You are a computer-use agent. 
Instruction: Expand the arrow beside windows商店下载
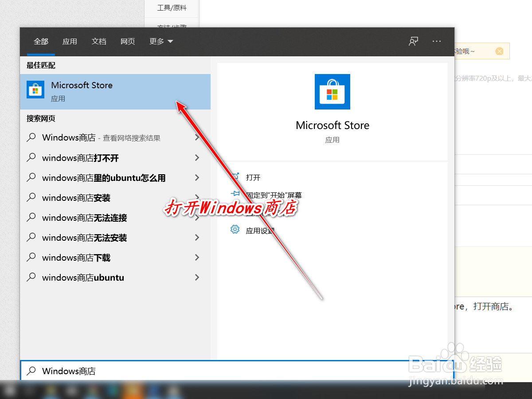pos(197,257)
